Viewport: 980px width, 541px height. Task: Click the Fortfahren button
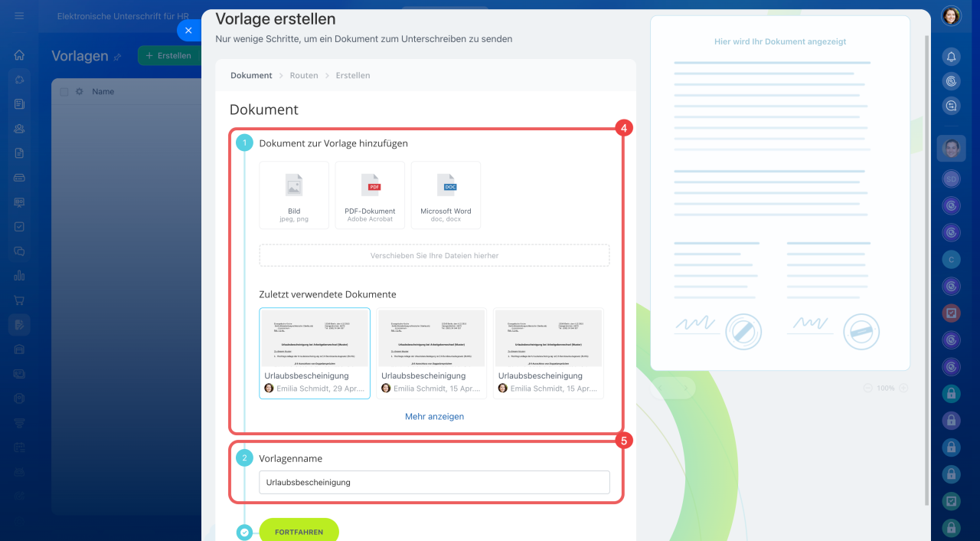(299, 531)
